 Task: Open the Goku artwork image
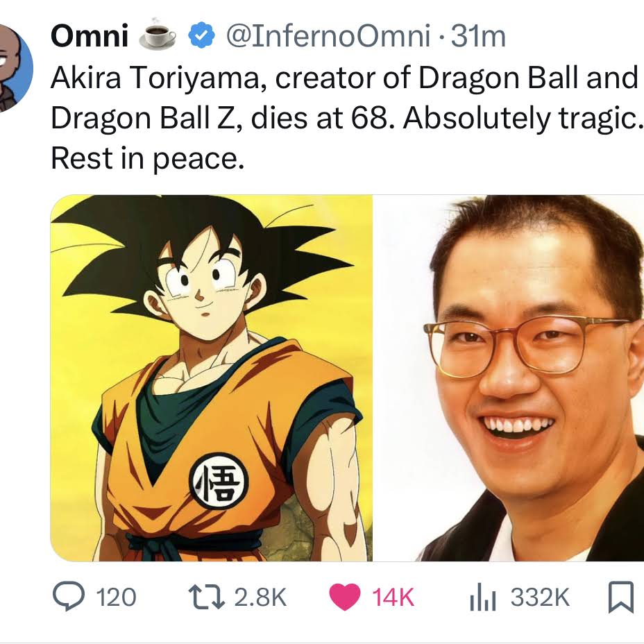click(x=211, y=378)
